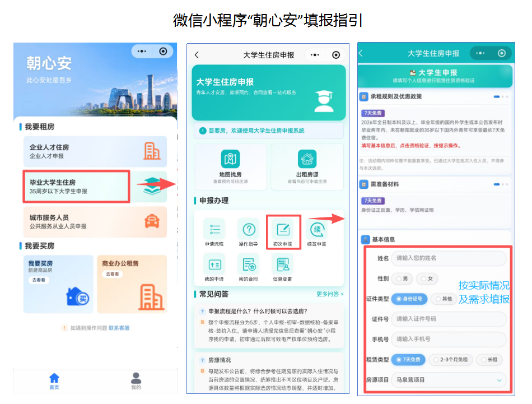Tap the 操作指导 question mark icon
532x404 pixels.
pos(249,229)
